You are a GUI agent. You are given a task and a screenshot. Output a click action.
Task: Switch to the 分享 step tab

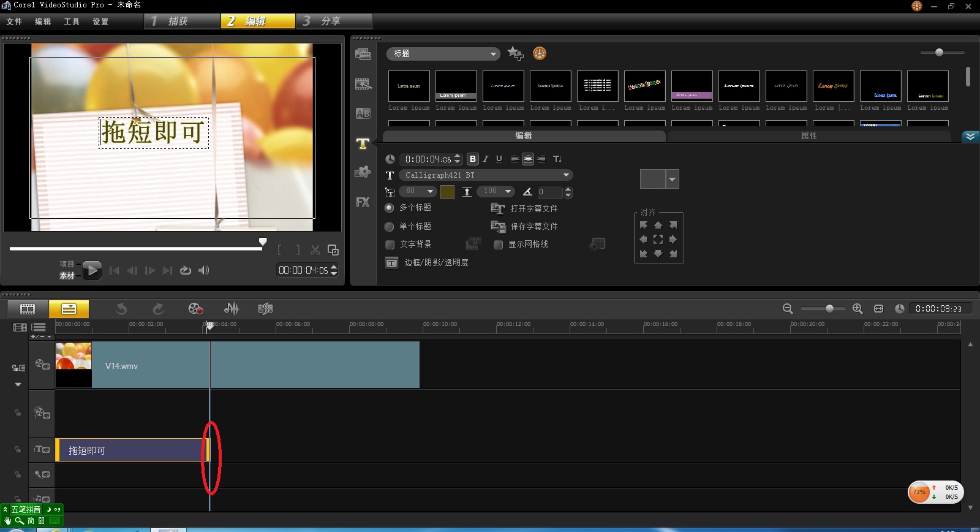pyautogui.click(x=334, y=21)
